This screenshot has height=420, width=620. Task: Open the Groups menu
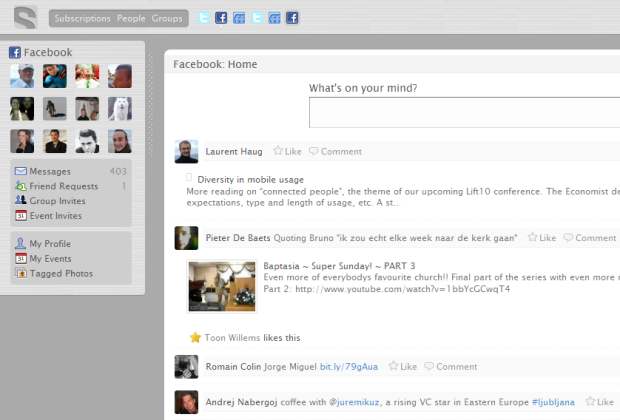167,18
